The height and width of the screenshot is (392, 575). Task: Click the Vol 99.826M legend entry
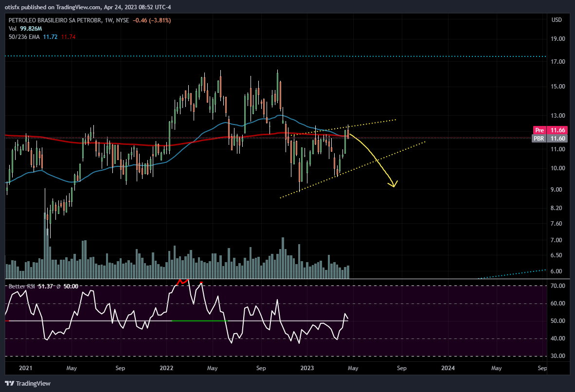(x=25, y=29)
